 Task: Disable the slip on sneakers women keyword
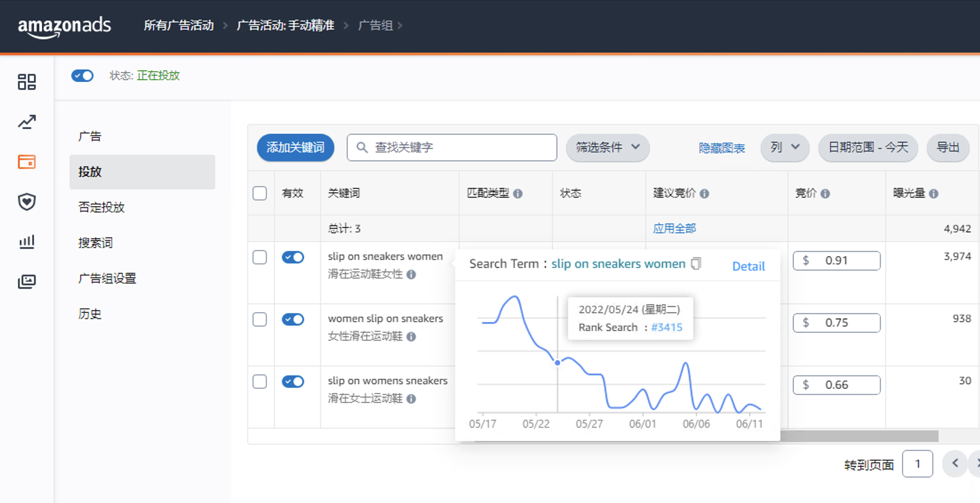click(293, 257)
